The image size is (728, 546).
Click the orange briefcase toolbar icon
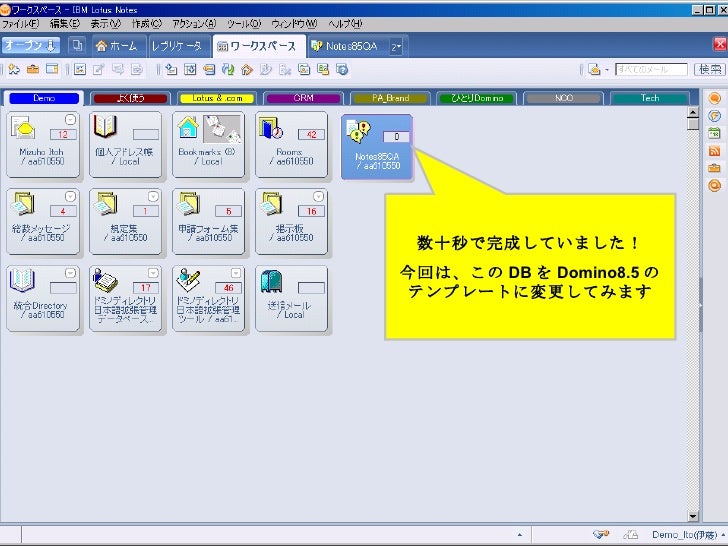33,69
